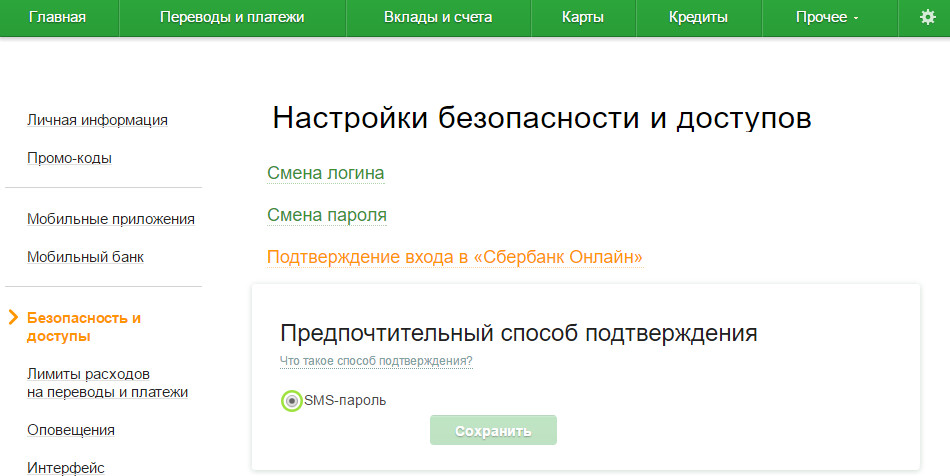Select the SMS-пароль radio button
The width and height of the screenshot is (950, 476).
[x=291, y=401]
